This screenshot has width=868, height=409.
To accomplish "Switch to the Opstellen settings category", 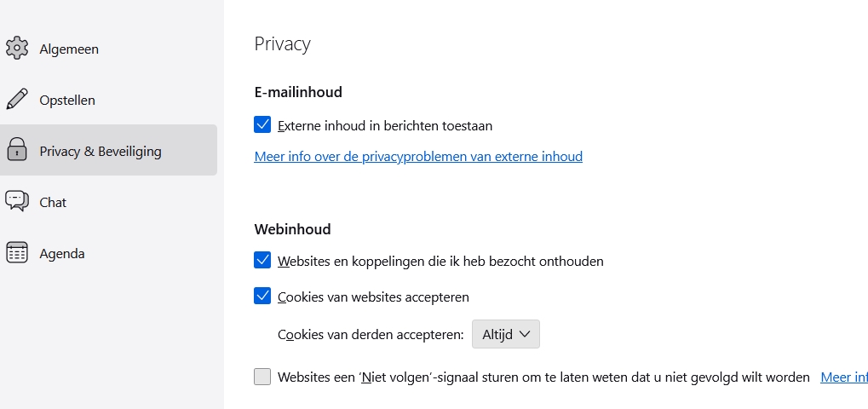I will [x=67, y=101].
